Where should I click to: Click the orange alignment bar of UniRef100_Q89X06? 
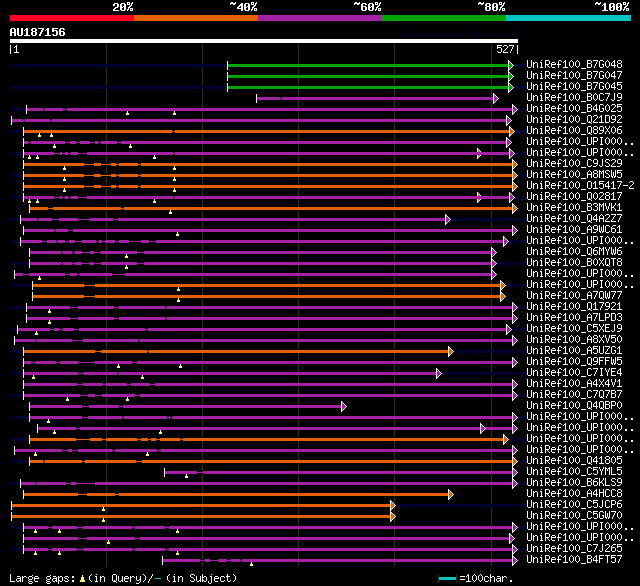(x=267, y=131)
